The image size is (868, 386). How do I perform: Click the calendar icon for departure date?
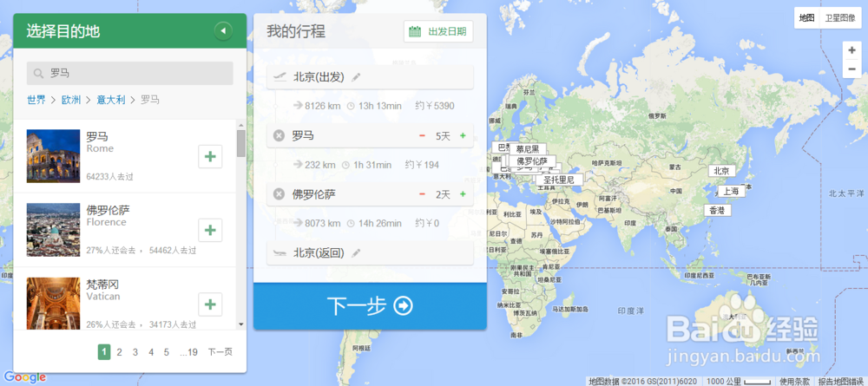point(415,31)
